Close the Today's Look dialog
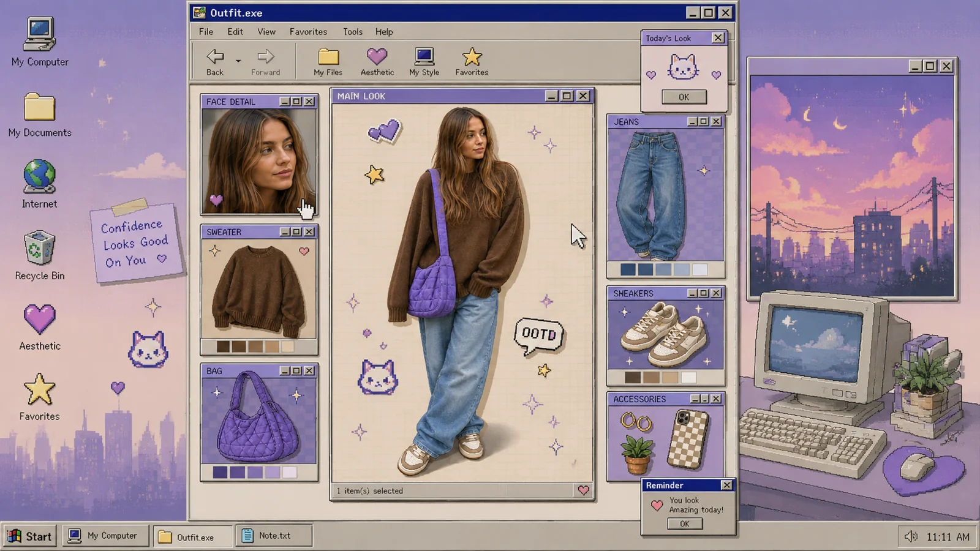The width and height of the screenshot is (980, 551). pyautogui.click(x=718, y=38)
